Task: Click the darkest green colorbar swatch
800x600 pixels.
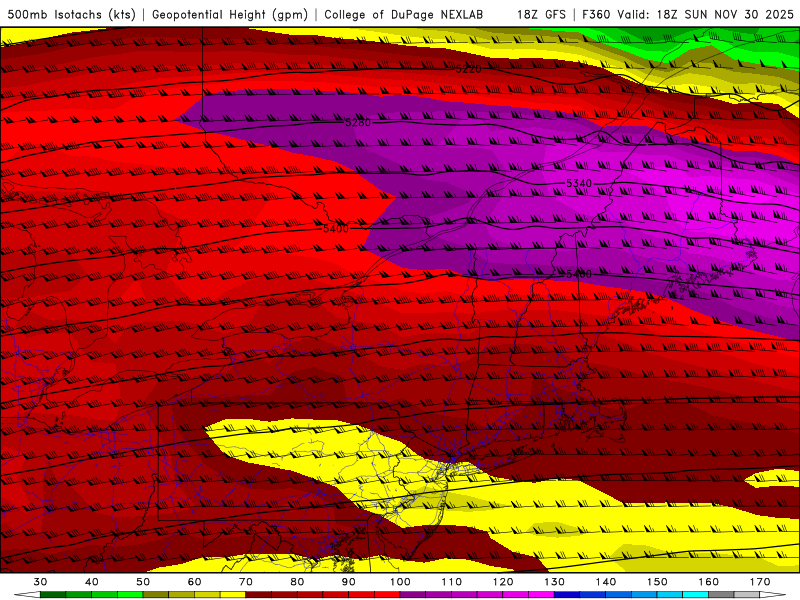Action: coord(53,595)
